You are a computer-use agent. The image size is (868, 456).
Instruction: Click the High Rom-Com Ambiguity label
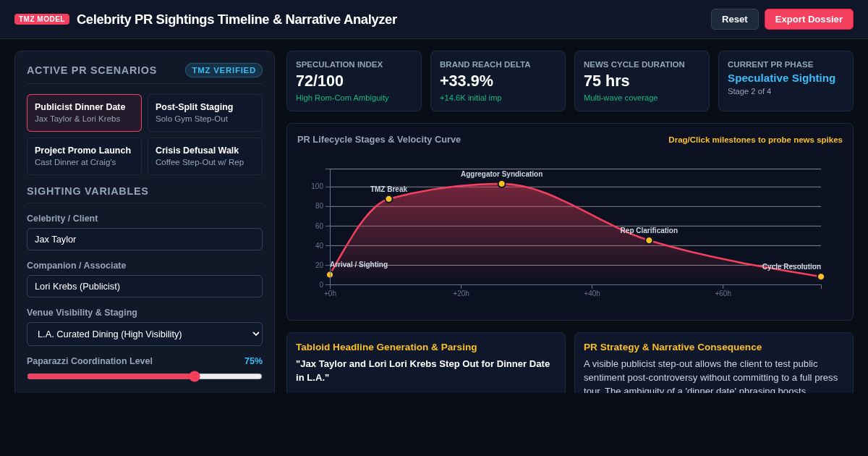click(x=342, y=98)
